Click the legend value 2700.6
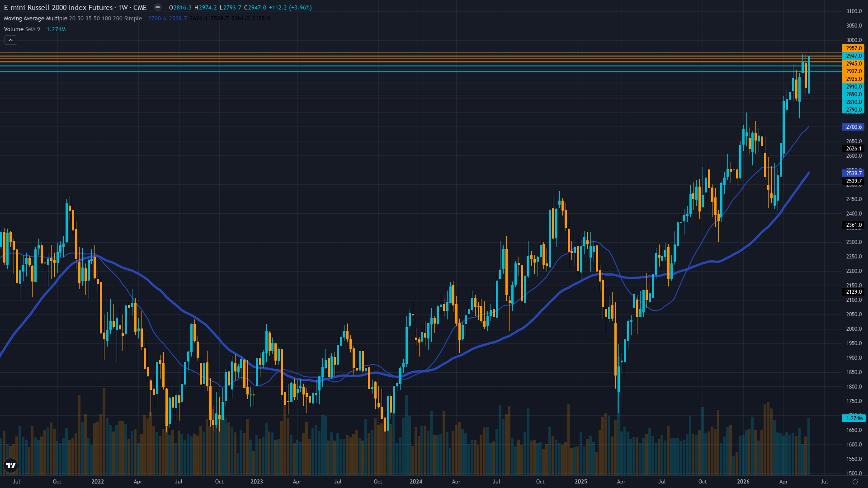868x488 pixels. pos(157,19)
